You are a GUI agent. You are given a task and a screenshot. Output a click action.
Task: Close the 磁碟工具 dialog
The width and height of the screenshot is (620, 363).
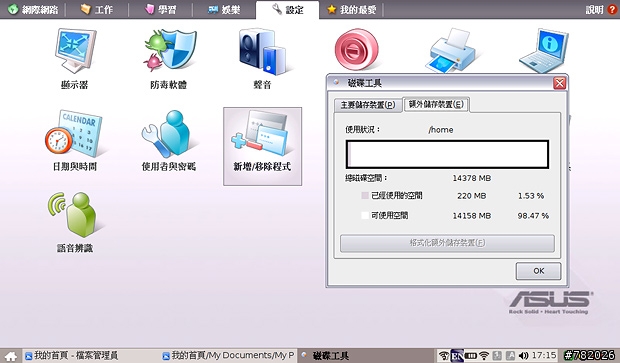(x=559, y=83)
